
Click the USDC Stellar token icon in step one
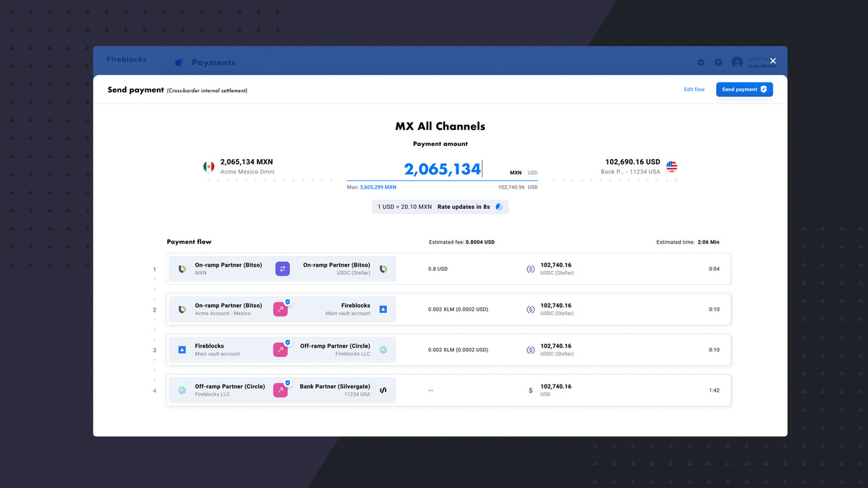tap(532, 268)
